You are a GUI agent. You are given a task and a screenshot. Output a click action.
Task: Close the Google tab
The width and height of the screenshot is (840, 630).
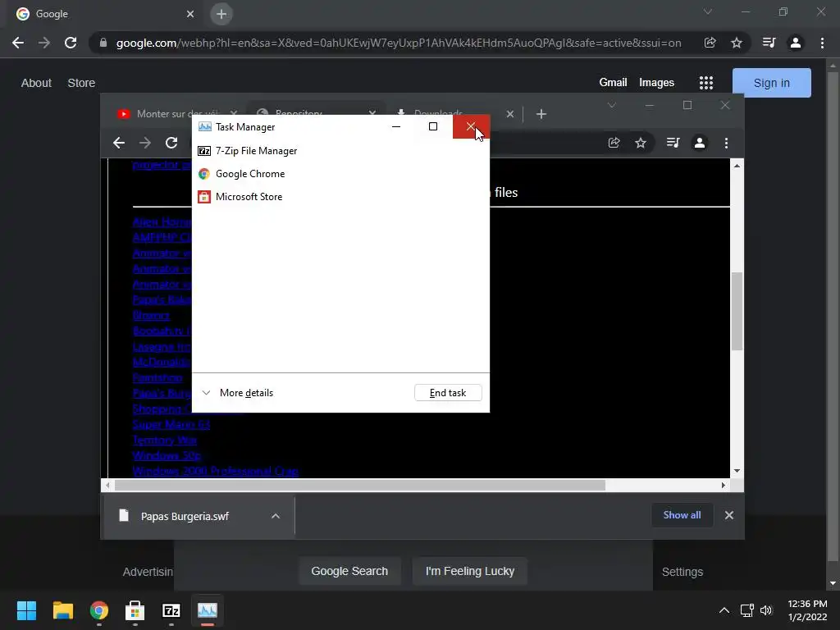click(x=190, y=14)
